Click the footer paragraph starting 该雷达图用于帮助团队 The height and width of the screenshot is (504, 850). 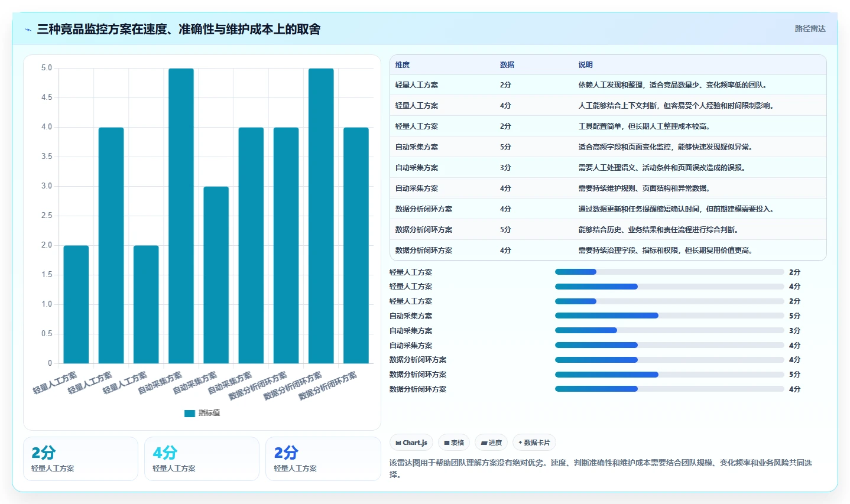pyautogui.click(x=601, y=469)
